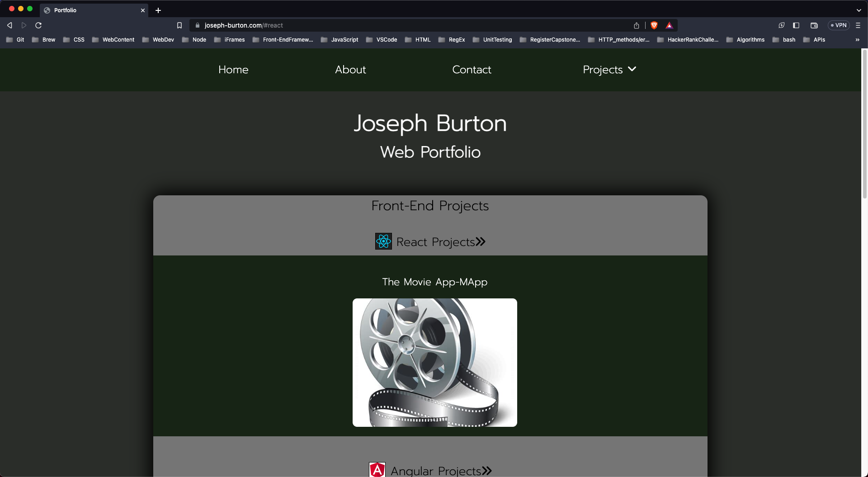Open the HTML bookmark folder
The width and height of the screenshot is (868, 477).
[418, 40]
